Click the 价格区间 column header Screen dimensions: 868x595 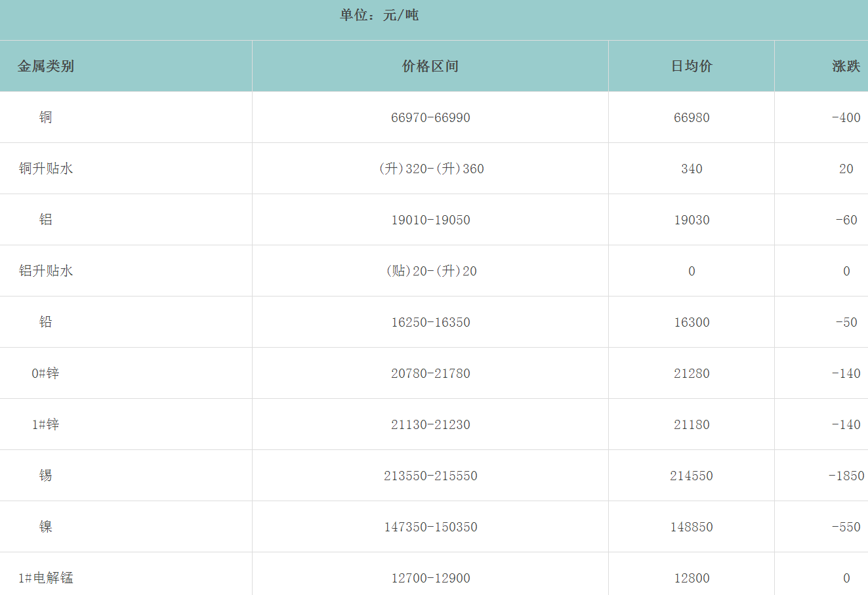tap(430, 66)
